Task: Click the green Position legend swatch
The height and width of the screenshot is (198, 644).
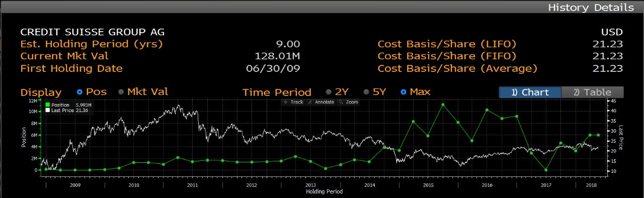Action: 48,105
